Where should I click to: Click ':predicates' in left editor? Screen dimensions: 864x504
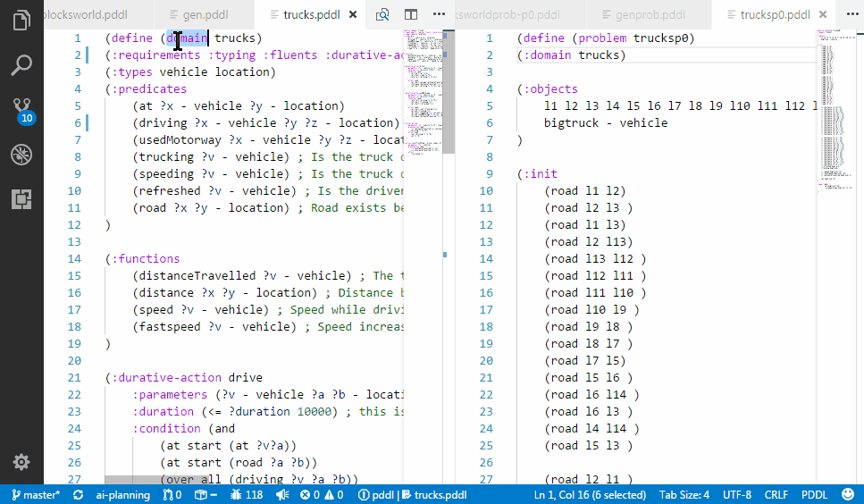pos(149,88)
